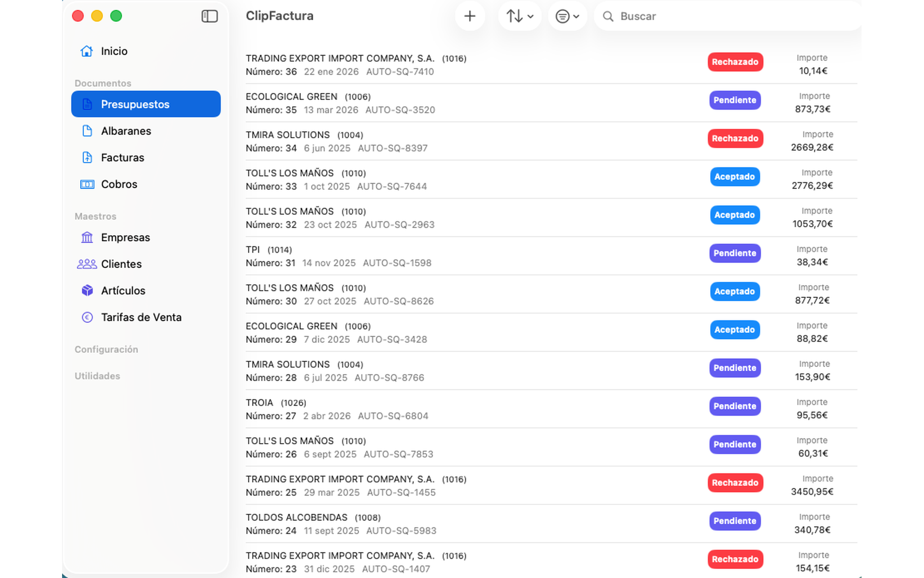Select row AUTO-SQ-1455

[552, 485]
